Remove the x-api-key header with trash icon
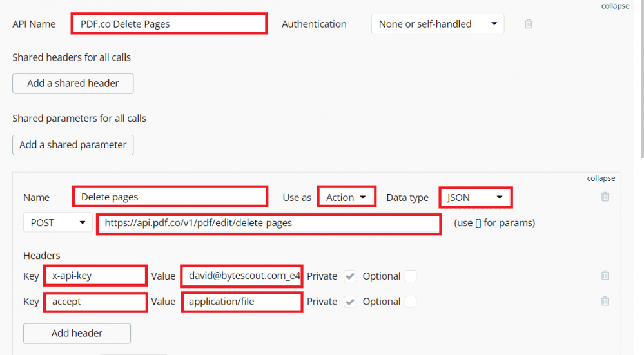 pyautogui.click(x=605, y=276)
